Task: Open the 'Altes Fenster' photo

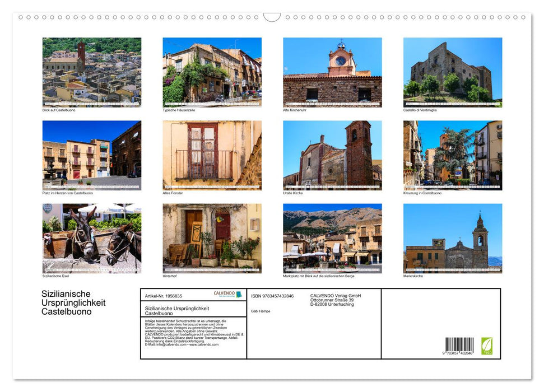Action: tap(212, 154)
